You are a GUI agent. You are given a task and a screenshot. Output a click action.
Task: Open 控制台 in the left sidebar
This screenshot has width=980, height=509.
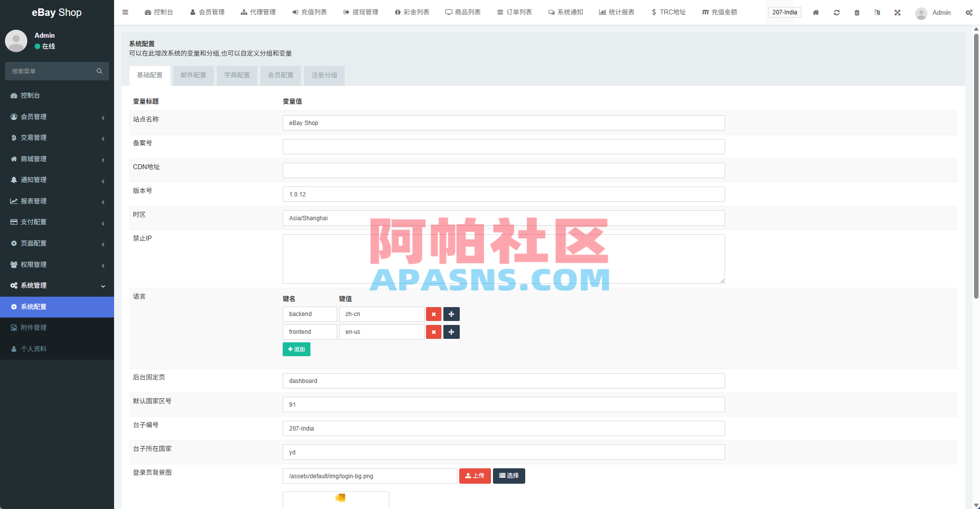tap(57, 95)
